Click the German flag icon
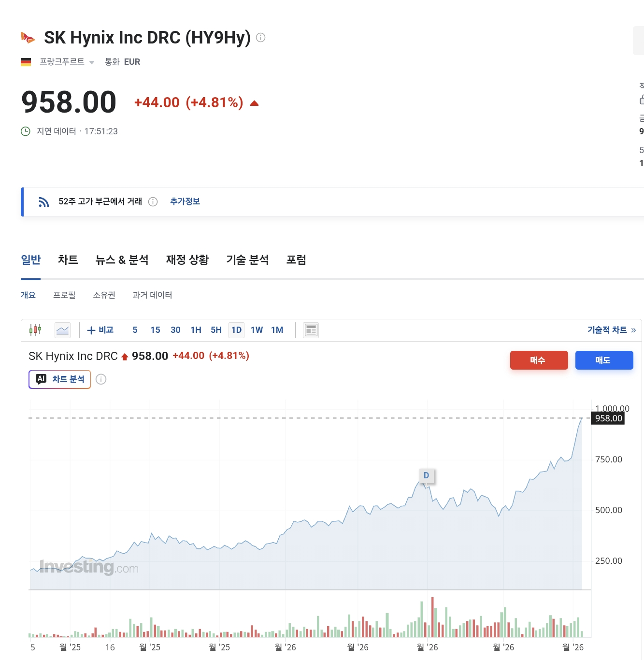The height and width of the screenshot is (660, 644). (26, 62)
